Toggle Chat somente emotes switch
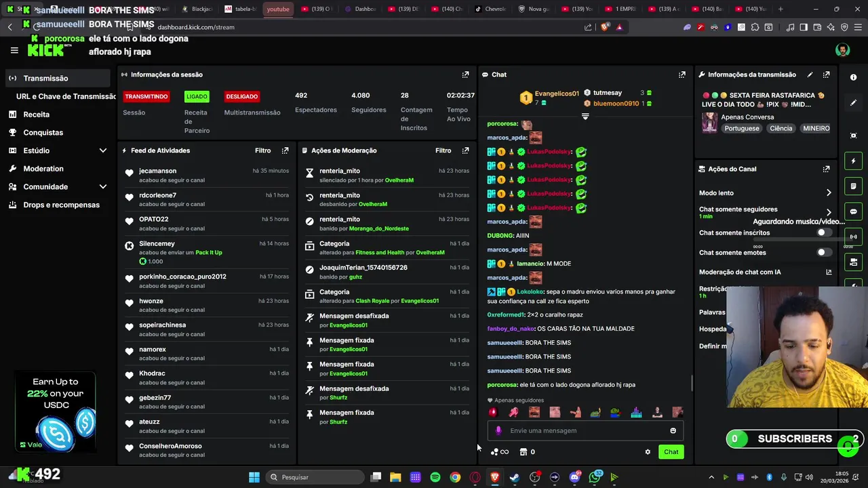This screenshot has height=488, width=868. coord(824,252)
